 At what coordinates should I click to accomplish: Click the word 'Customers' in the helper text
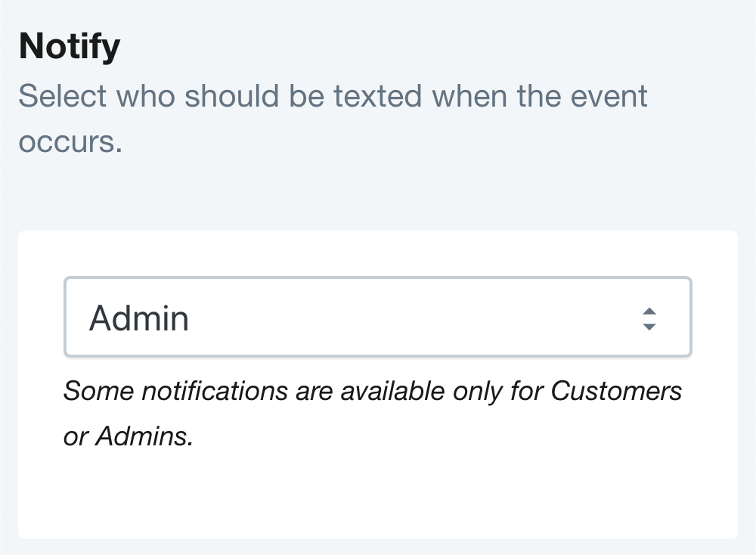click(x=616, y=391)
